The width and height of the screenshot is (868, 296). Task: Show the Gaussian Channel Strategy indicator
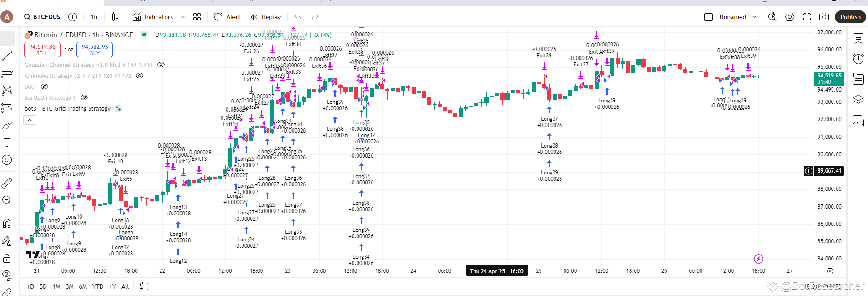pyautogui.click(x=161, y=65)
